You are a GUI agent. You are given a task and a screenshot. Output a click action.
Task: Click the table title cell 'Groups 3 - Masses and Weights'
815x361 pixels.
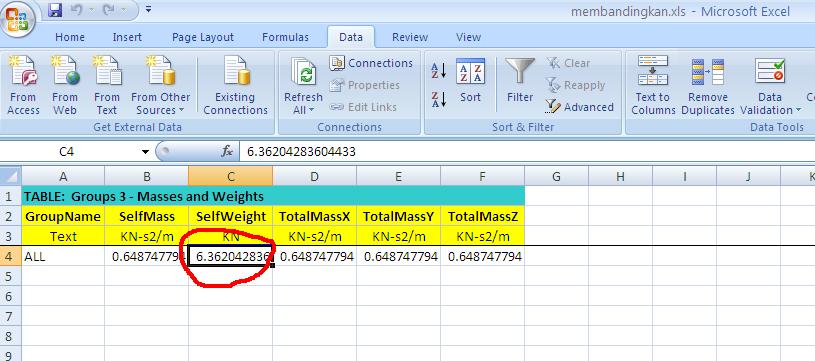click(273, 197)
